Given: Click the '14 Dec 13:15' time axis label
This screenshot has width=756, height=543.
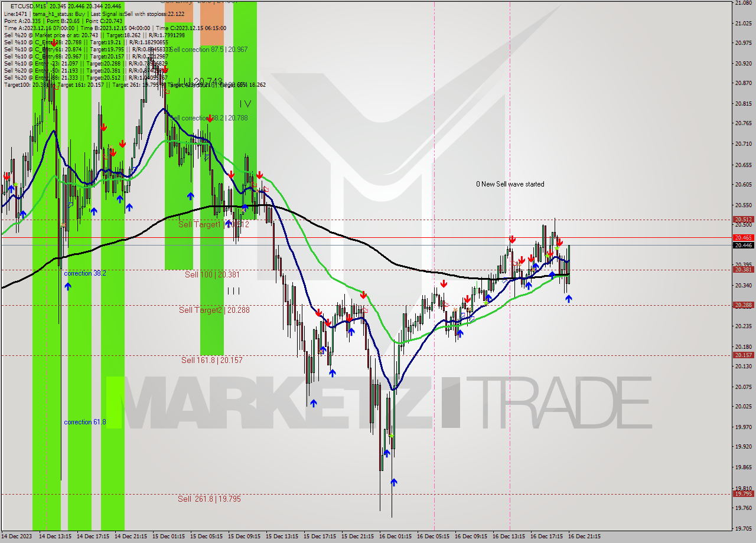Looking at the screenshot, I should point(55,537).
